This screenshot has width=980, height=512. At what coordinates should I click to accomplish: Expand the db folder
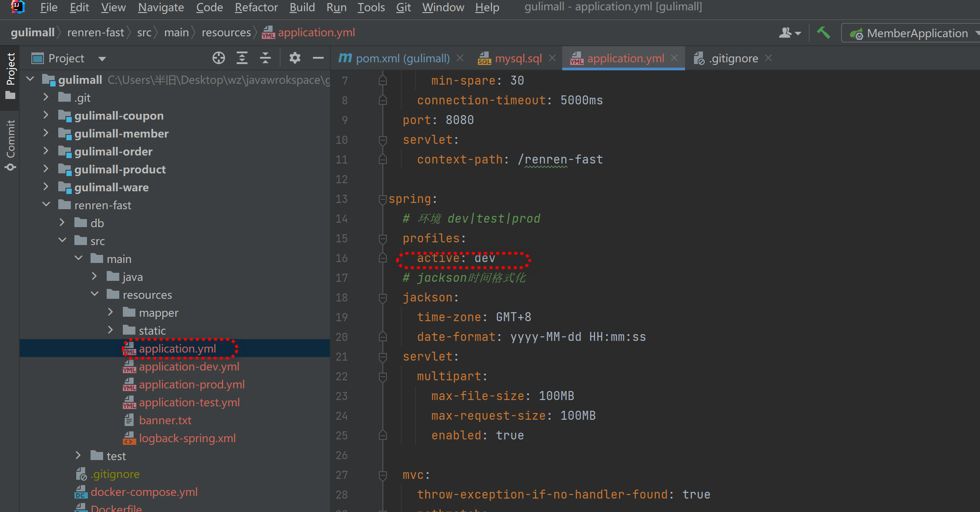[x=62, y=223]
